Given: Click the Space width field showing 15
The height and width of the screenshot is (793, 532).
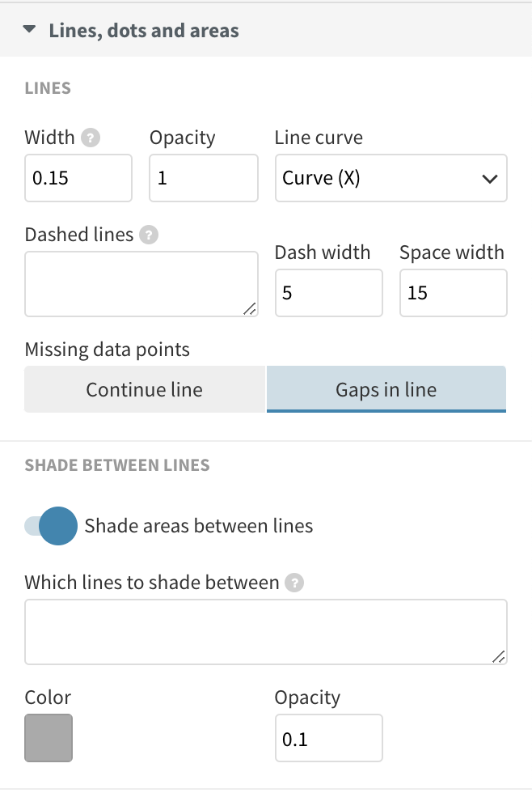Looking at the screenshot, I should click(453, 293).
